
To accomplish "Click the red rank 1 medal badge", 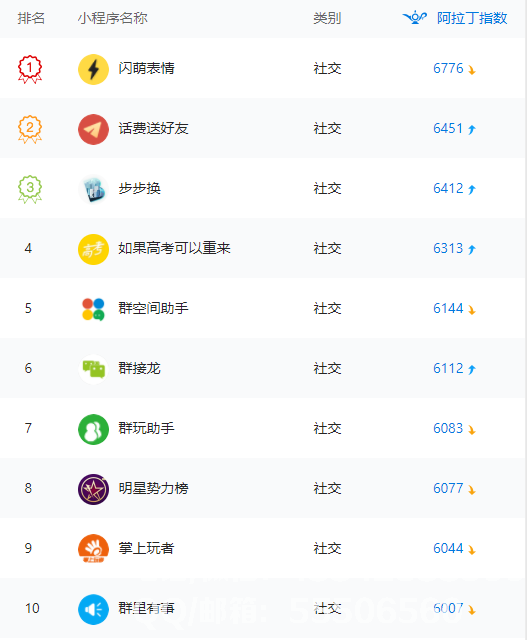I will pos(30,69).
